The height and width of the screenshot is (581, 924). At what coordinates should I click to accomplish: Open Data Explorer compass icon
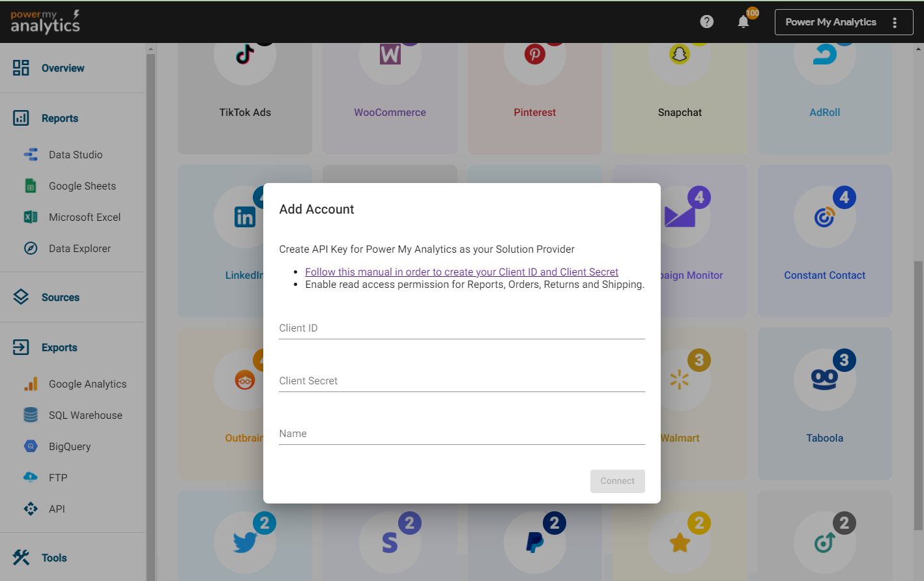pos(31,248)
